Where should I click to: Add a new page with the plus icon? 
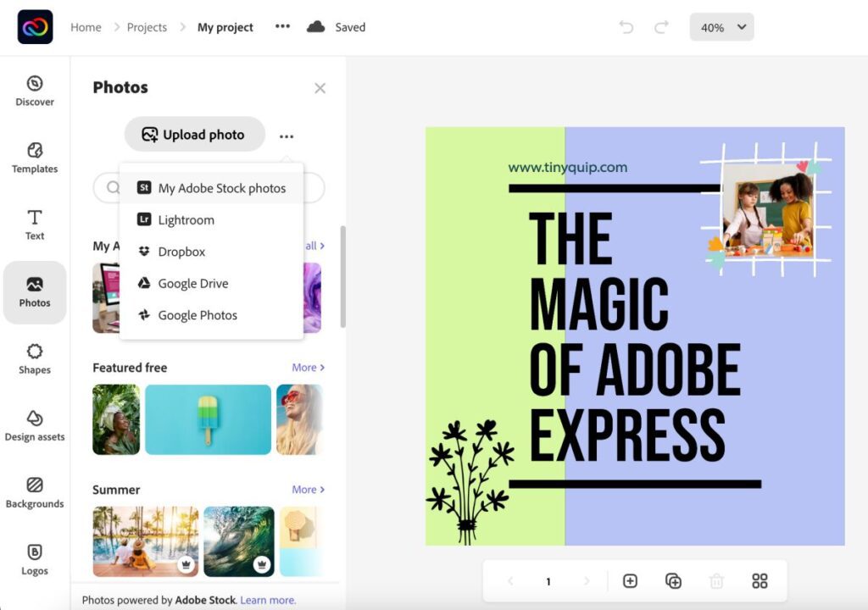[x=631, y=581]
